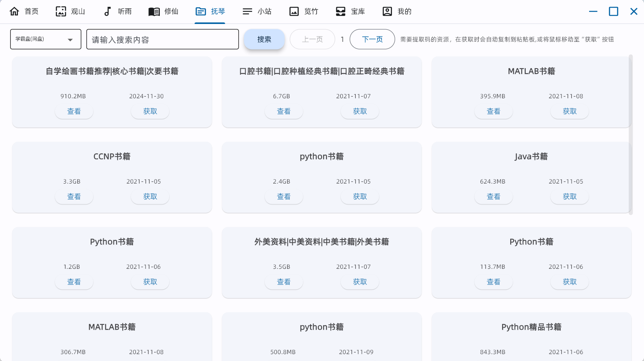Screen dimensions: 644x361
Task: Switch to the 小站 tab label
Action: (264, 11)
